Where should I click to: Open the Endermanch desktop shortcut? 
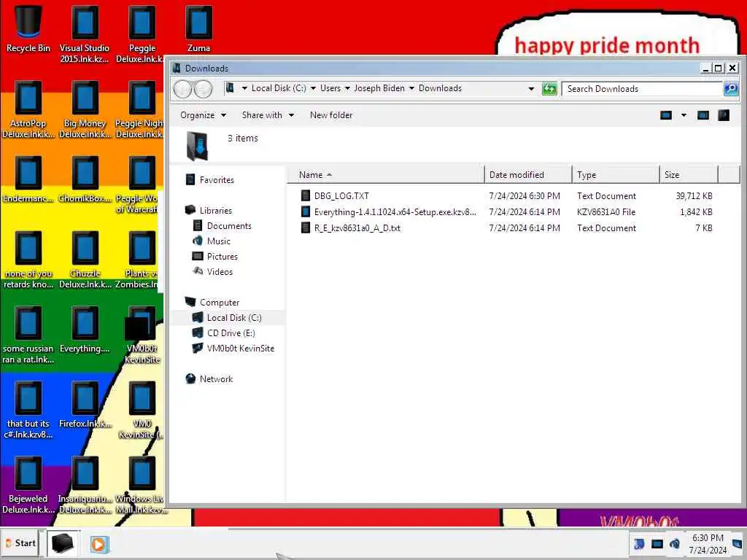click(28, 179)
